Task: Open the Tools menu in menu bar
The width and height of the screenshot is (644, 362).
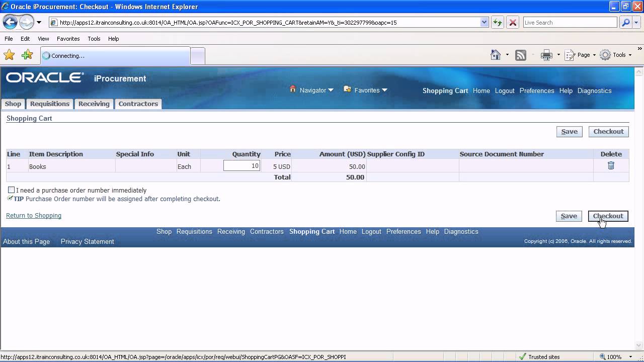Action: 94,39
